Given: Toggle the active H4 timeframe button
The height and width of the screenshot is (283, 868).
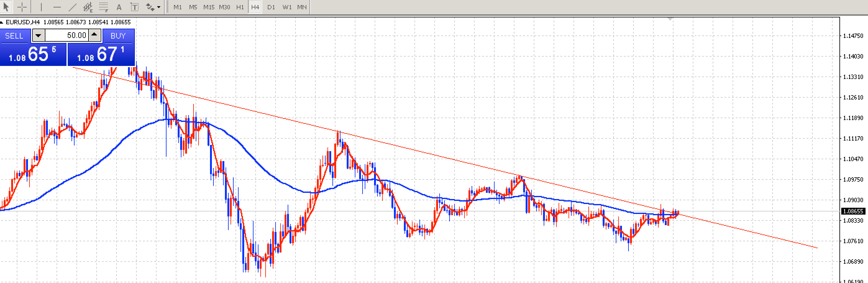Looking at the screenshot, I should coord(255,7).
